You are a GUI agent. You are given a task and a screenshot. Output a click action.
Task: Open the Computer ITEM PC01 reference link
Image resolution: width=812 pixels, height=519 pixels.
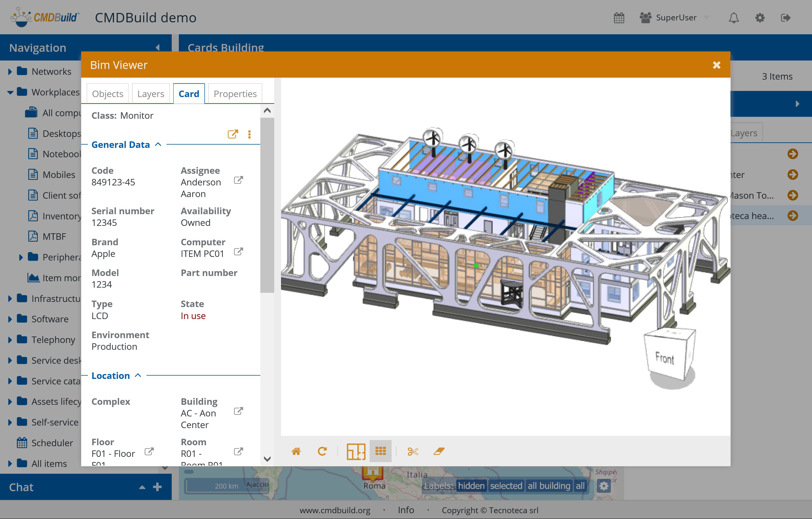click(x=238, y=252)
